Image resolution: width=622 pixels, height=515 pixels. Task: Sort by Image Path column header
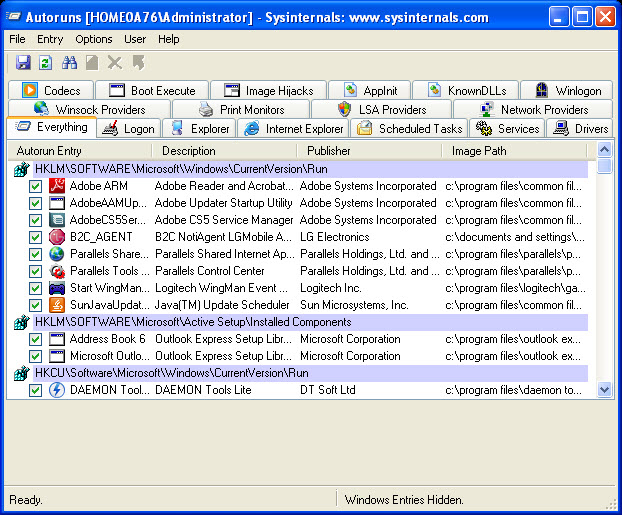pos(514,151)
